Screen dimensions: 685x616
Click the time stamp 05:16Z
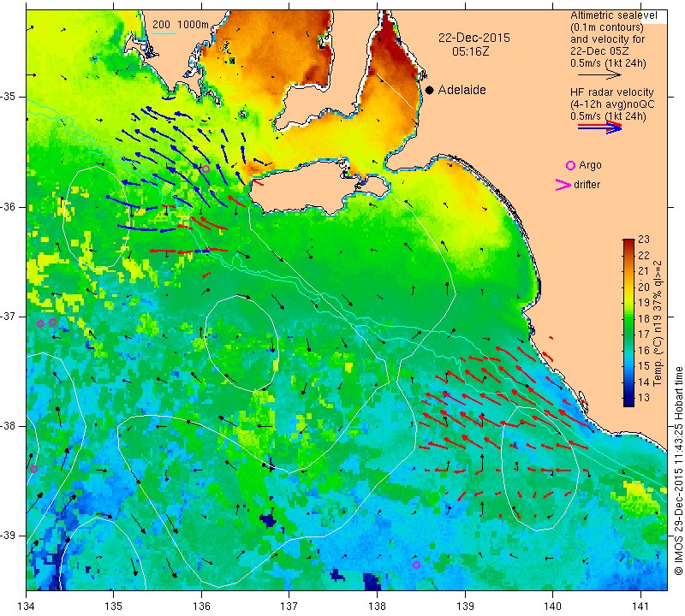coord(470,51)
